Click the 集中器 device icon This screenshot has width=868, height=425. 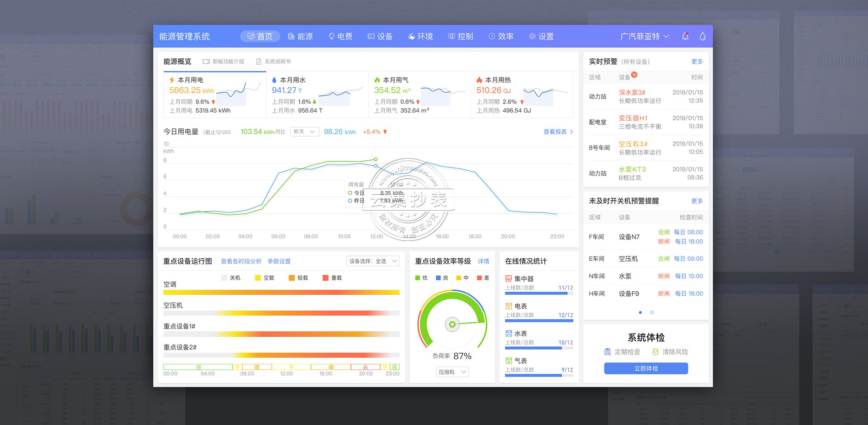(x=509, y=279)
